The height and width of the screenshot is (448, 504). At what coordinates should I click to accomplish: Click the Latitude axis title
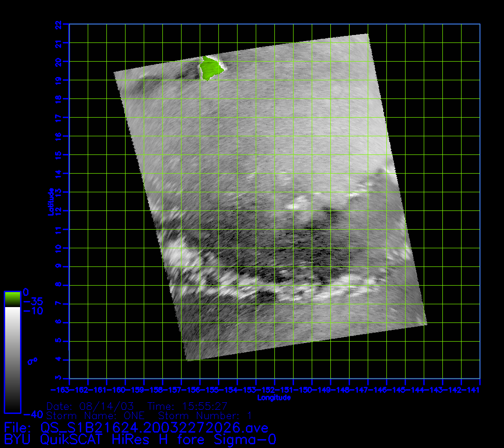(x=51, y=201)
